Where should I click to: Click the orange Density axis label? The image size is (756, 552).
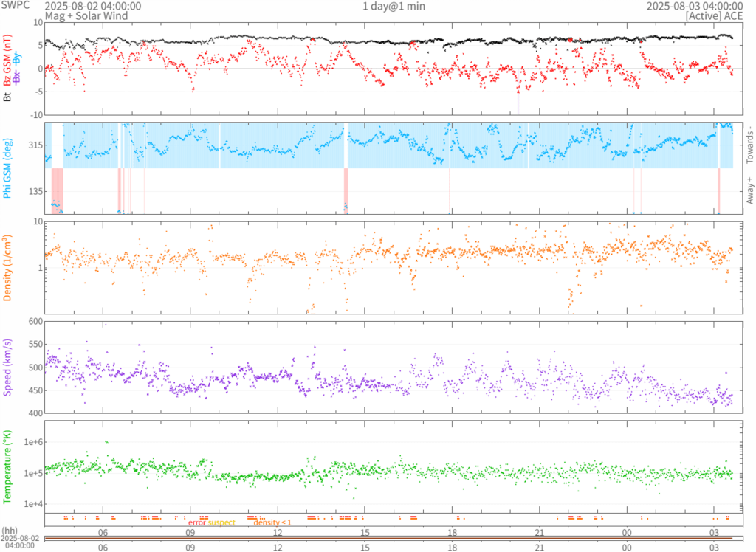7,267
